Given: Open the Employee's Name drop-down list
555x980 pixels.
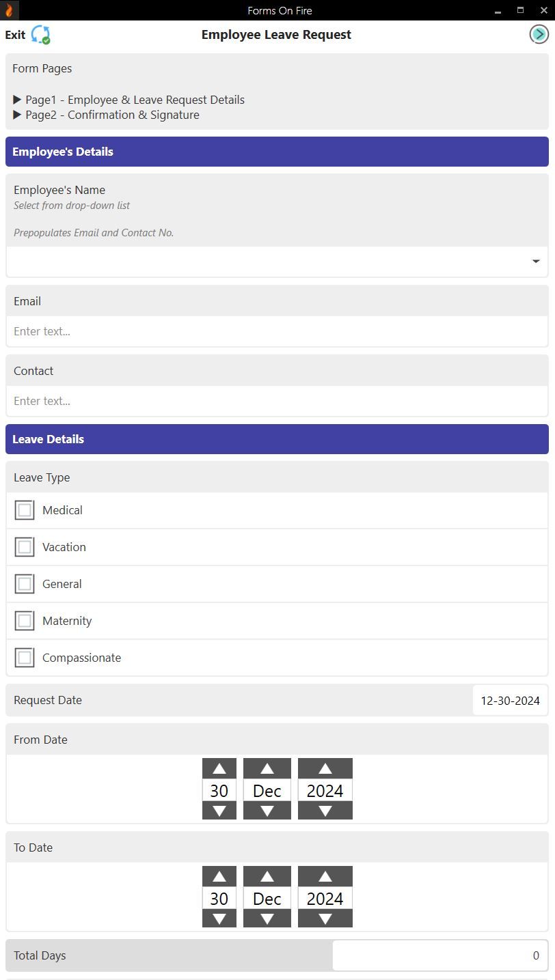Looking at the screenshot, I should (536, 261).
